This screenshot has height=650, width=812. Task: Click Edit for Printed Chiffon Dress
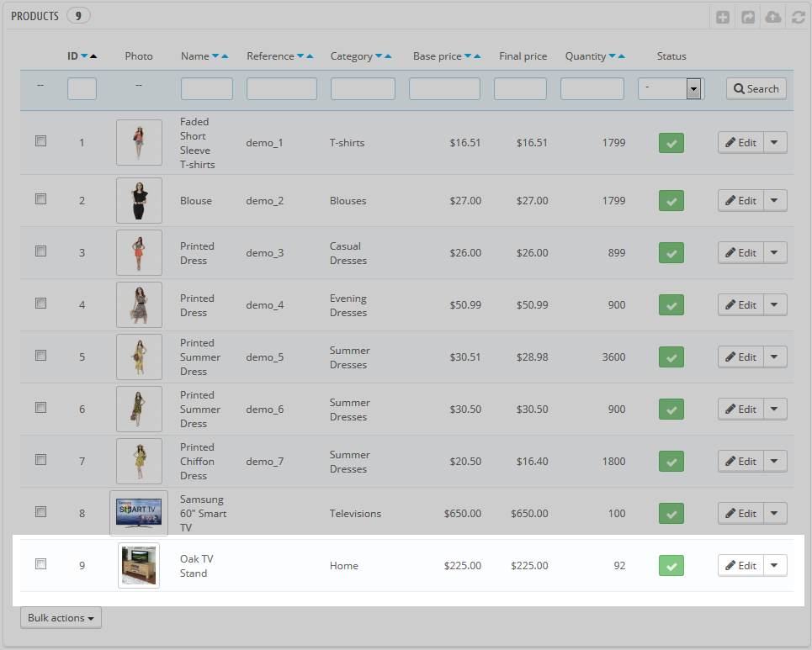pyautogui.click(x=740, y=462)
